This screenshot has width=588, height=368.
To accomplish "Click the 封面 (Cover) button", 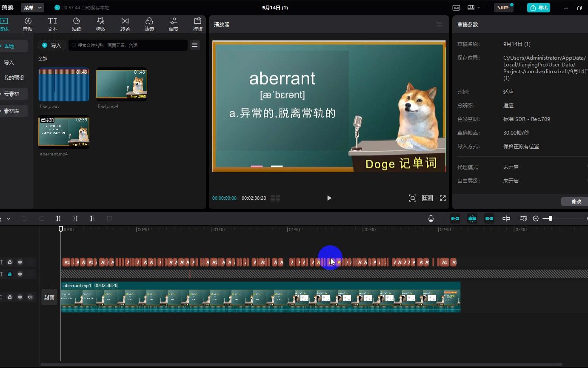I will click(x=49, y=297).
